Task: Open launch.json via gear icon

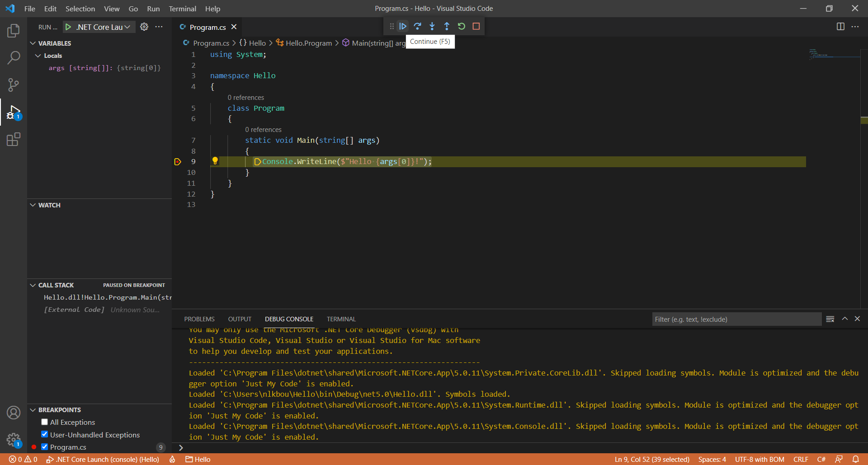Action: click(x=144, y=27)
